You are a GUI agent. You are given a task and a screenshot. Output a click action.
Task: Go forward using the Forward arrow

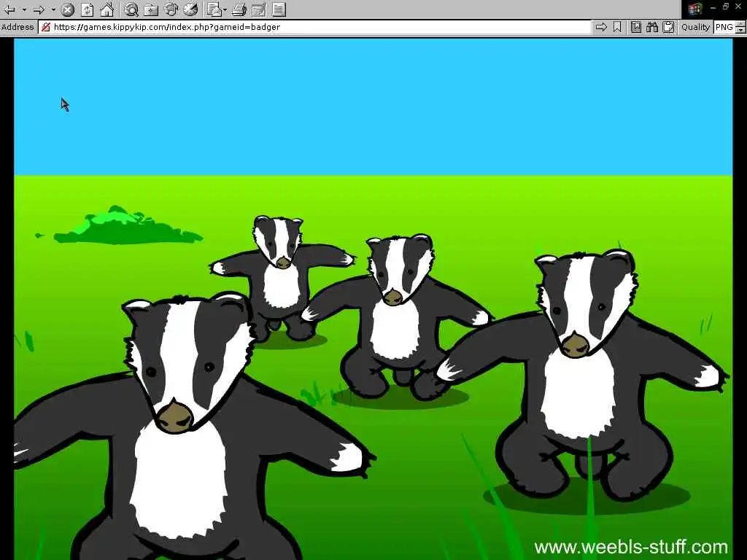[x=39, y=9]
